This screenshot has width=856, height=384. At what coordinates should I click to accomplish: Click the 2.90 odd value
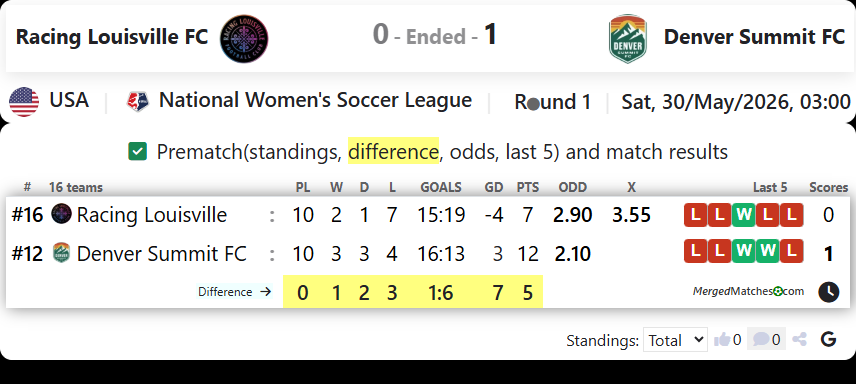(572, 215)
